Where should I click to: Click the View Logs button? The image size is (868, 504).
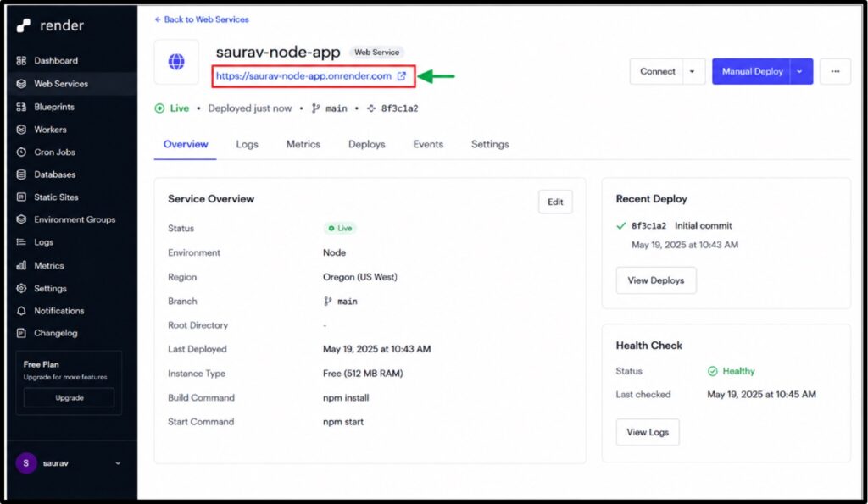coord(648,432)
